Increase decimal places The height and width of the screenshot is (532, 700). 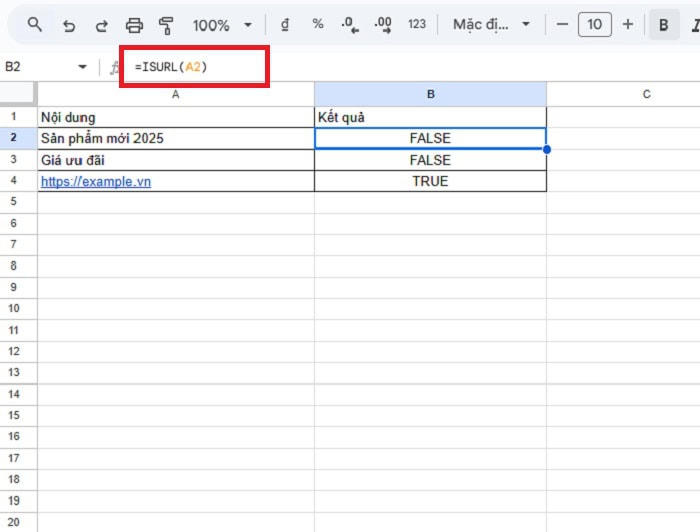(381, 24)
